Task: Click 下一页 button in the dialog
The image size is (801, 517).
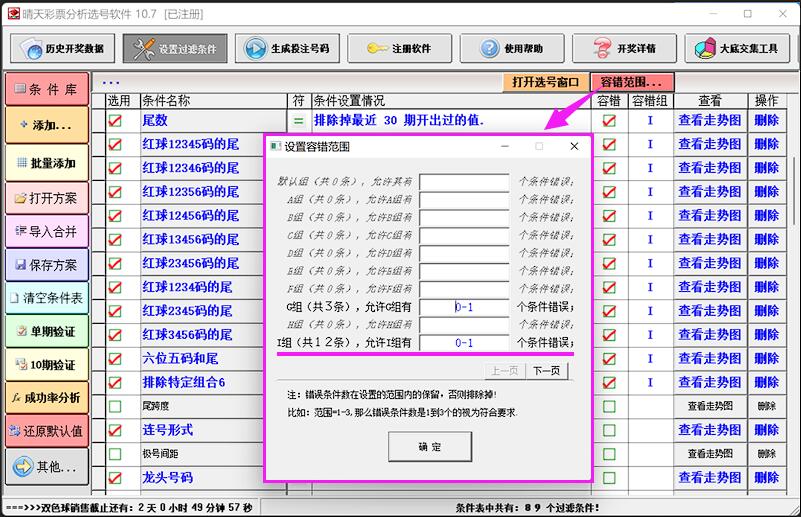Action: click(x=545, y=371)
